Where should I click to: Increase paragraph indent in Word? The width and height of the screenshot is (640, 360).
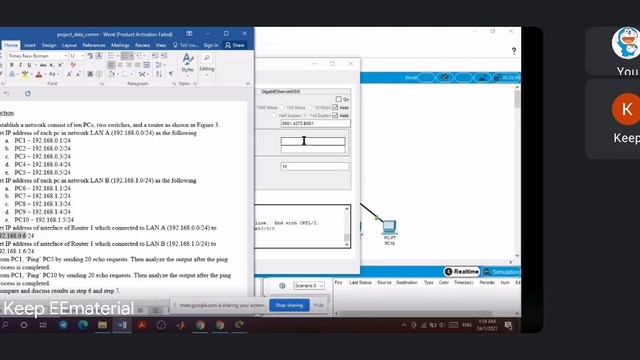(164, 56)
